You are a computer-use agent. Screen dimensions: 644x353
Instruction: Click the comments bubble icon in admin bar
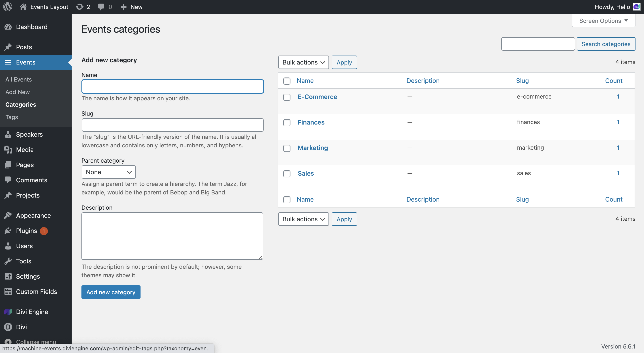pos(101,7)
